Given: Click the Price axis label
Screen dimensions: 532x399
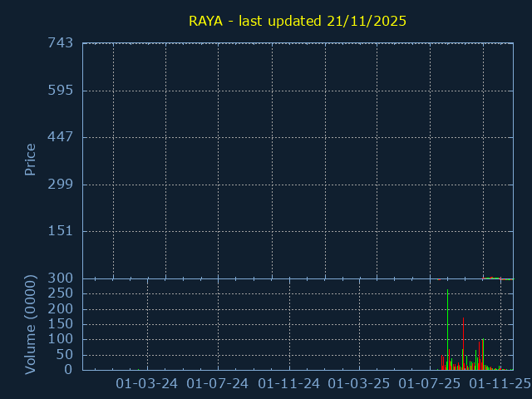Looking at the screenshot, I should pyautogui.click(x=31, y=160).
